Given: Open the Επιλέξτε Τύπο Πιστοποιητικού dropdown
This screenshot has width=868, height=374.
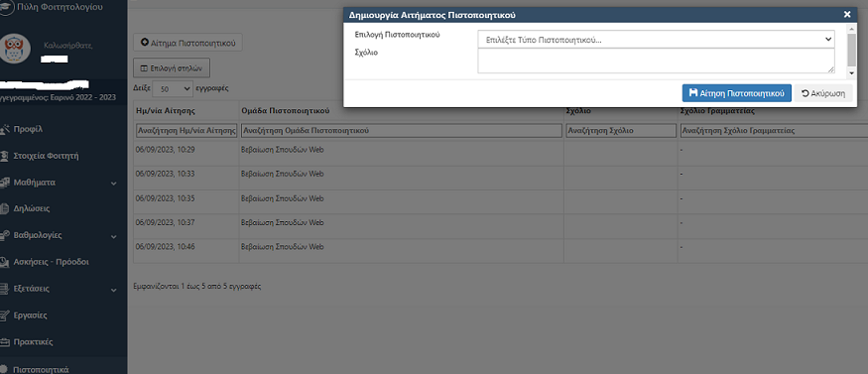Looking at the screenshot, I should pyautogui.click(x=656, y=40).
